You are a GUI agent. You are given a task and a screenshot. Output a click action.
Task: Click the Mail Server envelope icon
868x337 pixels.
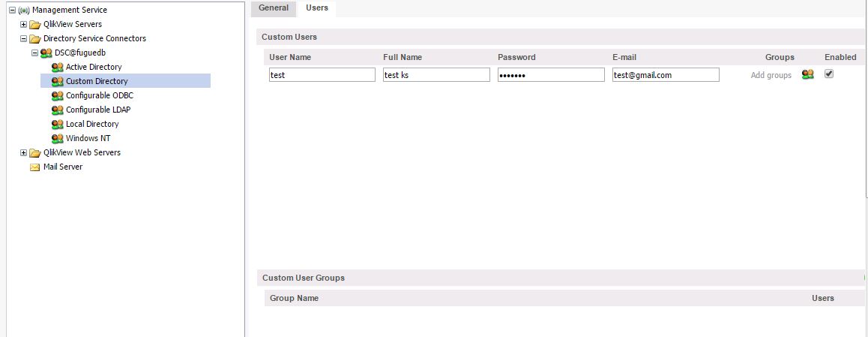coord(35,167)
